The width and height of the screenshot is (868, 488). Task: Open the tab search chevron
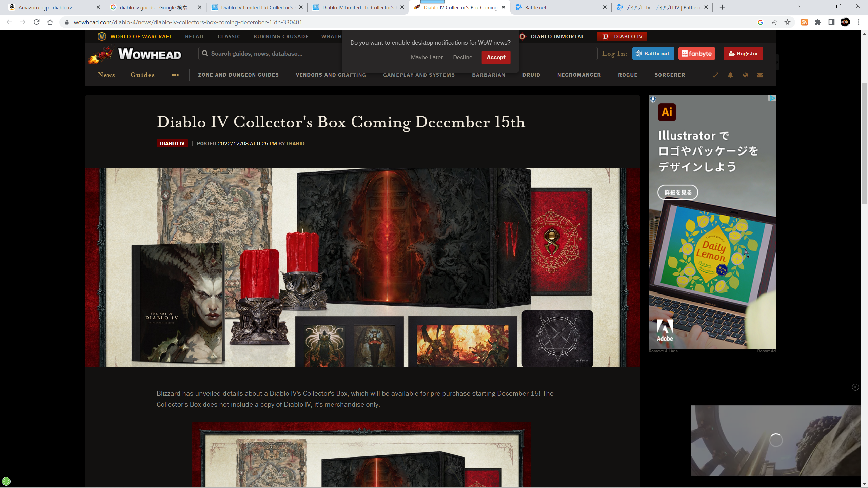pyautogui.click(x=800, y=7)
